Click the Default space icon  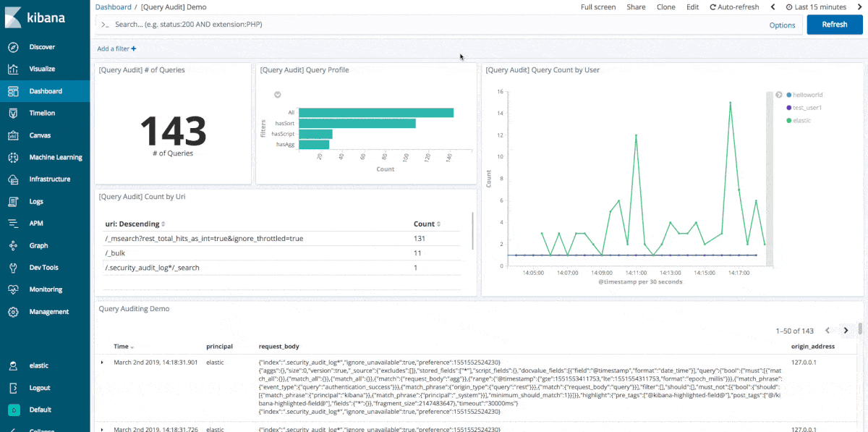13,410
